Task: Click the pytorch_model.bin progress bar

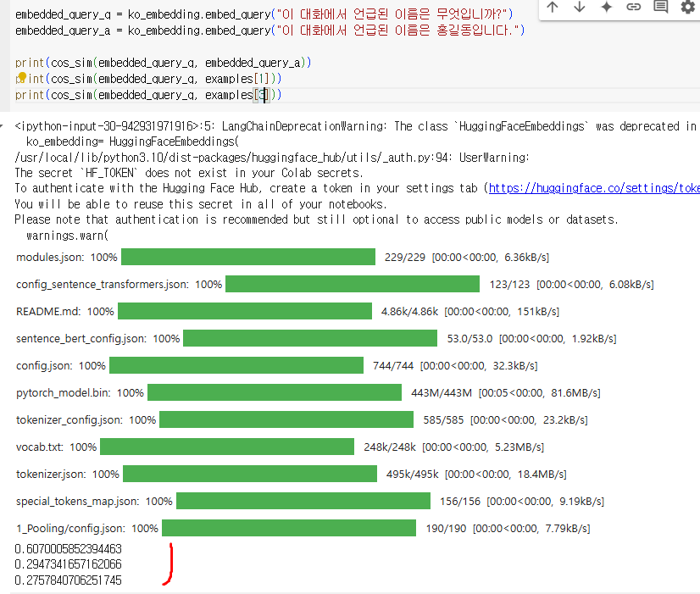Action: [x=275, y=392]
